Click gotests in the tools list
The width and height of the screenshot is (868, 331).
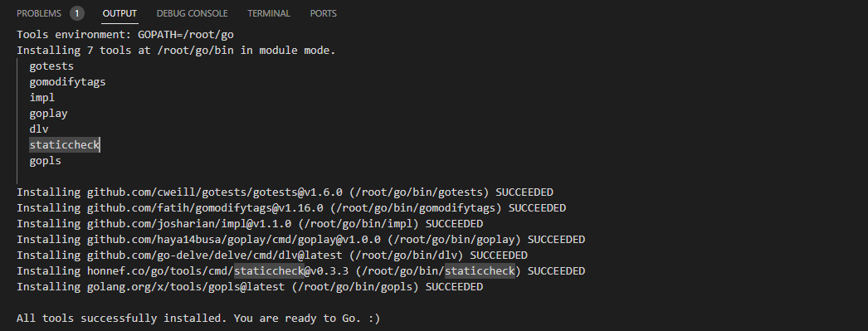coord(51,66)
